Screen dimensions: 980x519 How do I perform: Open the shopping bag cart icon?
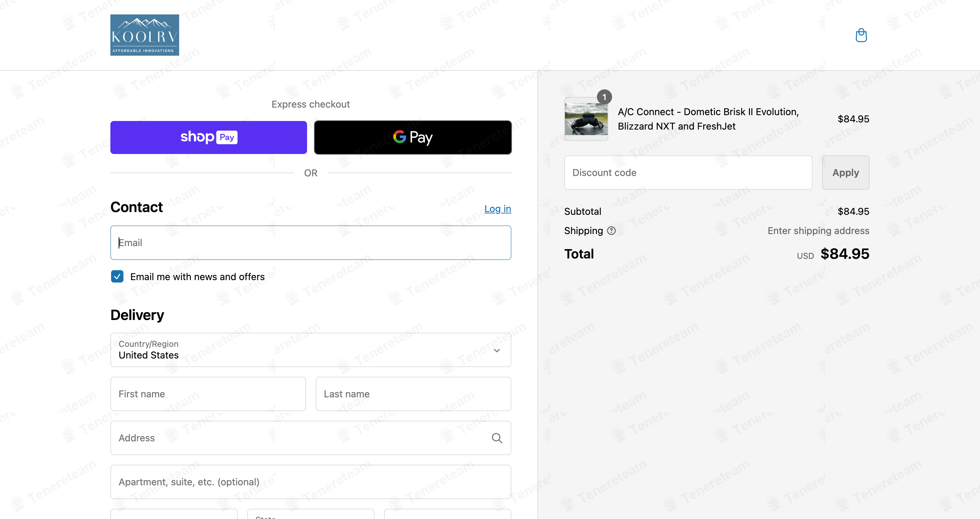coord(861,35)
